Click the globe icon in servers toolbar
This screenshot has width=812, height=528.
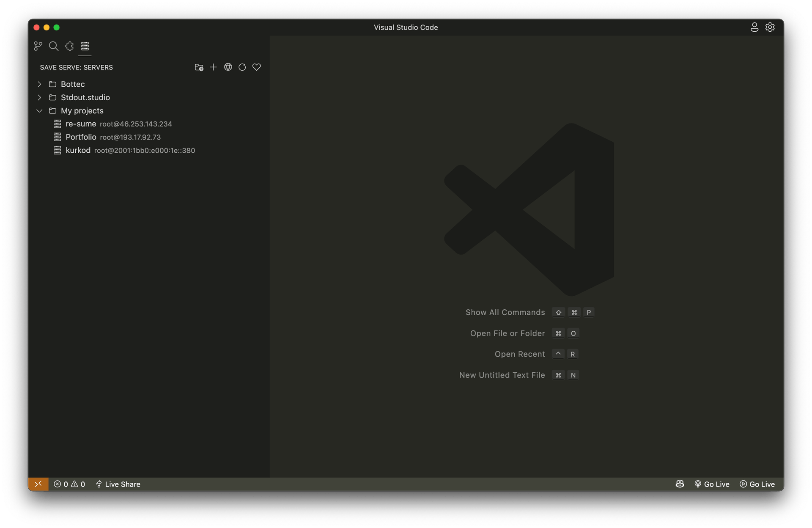[228, 67]
